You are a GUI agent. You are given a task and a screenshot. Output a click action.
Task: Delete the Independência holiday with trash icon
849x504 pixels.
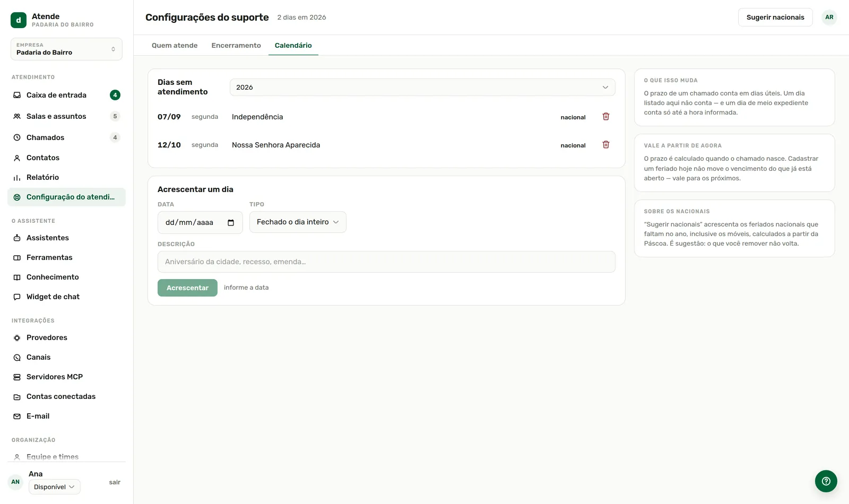(606, 116)
